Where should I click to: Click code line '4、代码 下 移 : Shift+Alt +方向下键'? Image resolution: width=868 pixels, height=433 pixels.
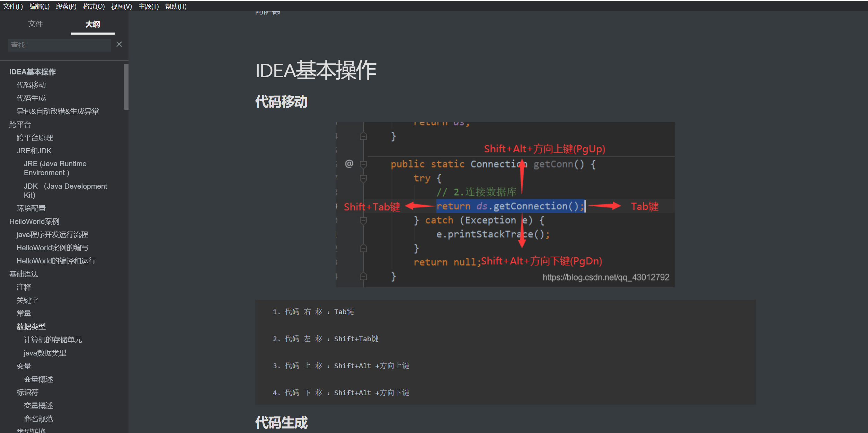[341, 393]
